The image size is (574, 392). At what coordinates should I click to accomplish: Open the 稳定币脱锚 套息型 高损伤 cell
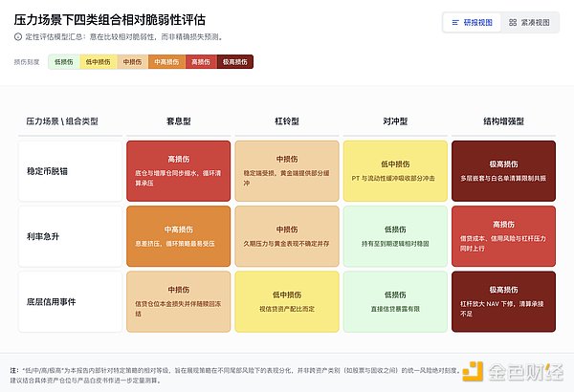179,170
